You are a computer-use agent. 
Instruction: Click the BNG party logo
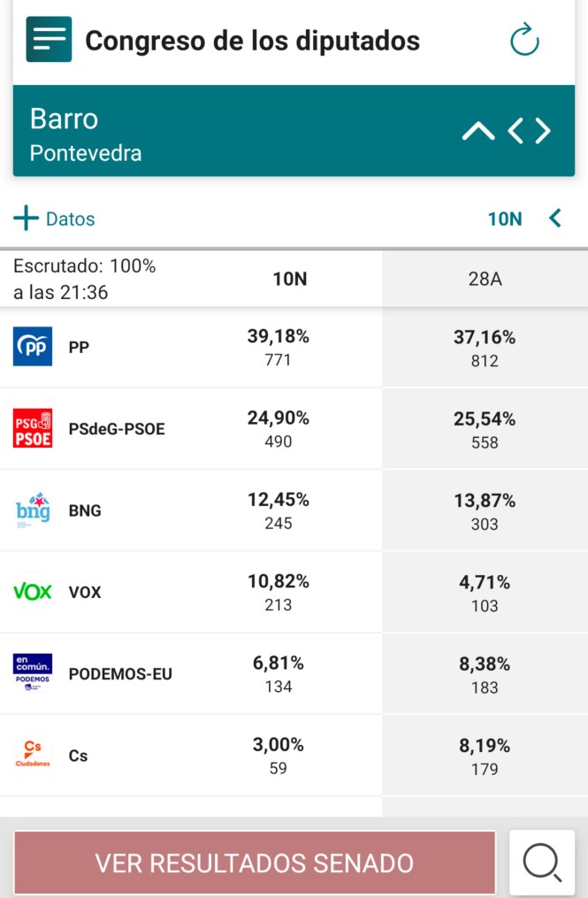(33, 510)
